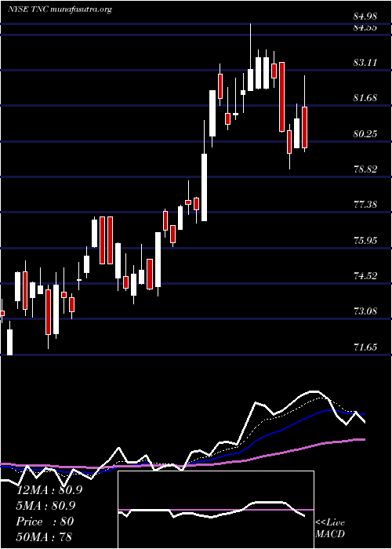Select the 80.25 price axis label
This screenshot has width=392, height=549.
365,134
